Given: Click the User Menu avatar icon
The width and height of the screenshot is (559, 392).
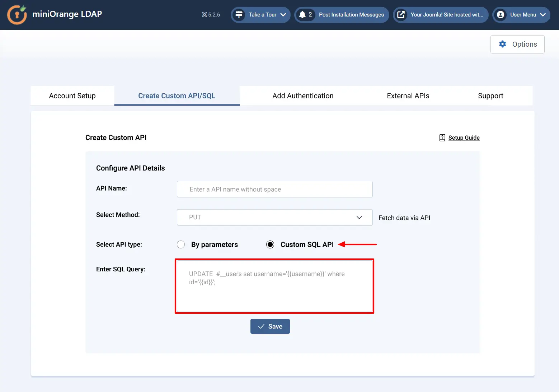Looking at the screenshot, I should tap(501, 15).
